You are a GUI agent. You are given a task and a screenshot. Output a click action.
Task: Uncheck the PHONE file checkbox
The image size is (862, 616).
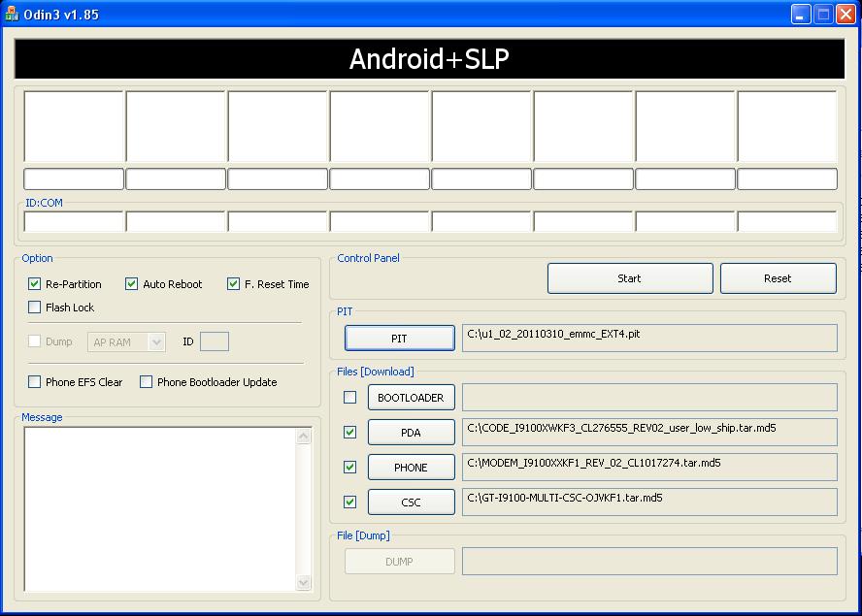[349, 467]
